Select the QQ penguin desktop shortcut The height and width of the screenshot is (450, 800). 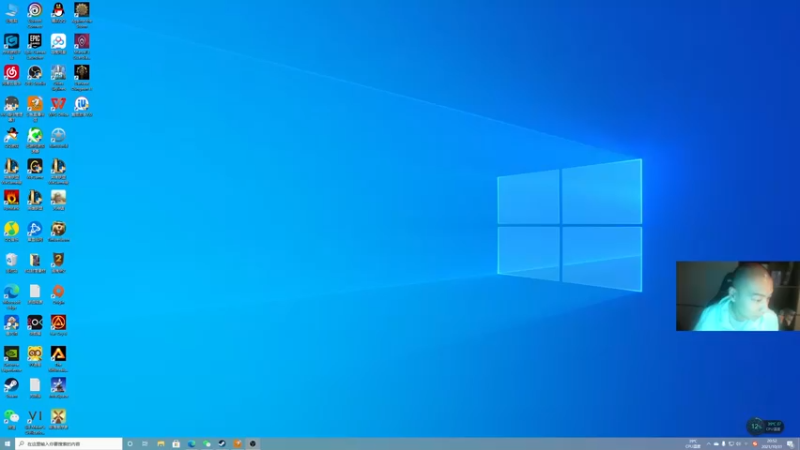click(x=58, y=13)
